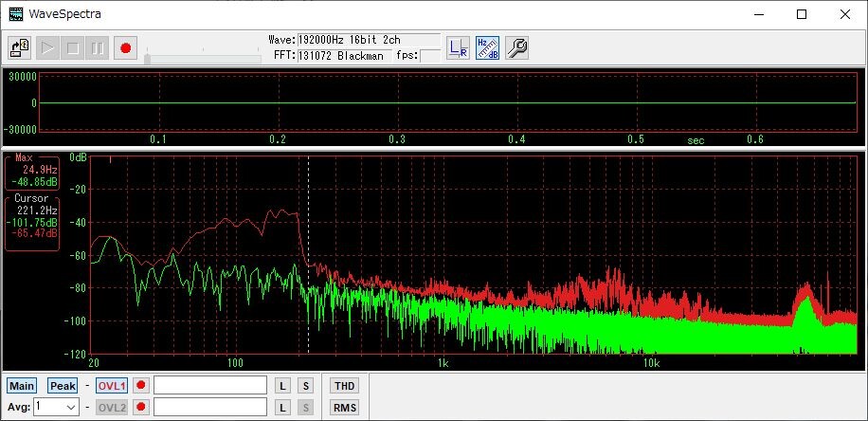The height and width of the screenshot is (421, 868).
Task: Enable RMS measurement
Action: (344, 408)
